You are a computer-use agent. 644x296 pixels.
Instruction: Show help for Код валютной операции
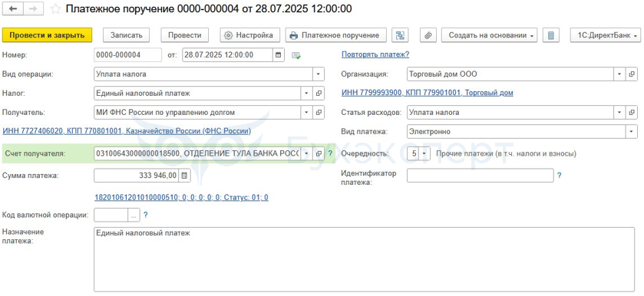click(x=145, y=215)
